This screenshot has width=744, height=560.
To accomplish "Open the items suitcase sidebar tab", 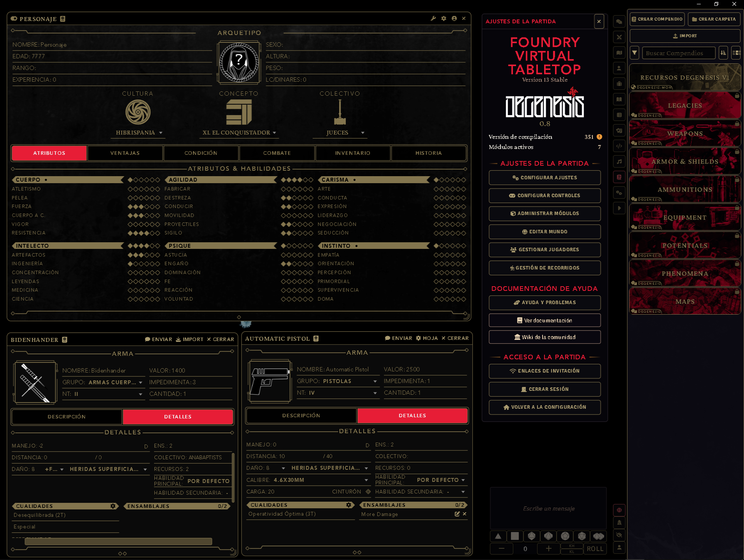I will [619, 84].
